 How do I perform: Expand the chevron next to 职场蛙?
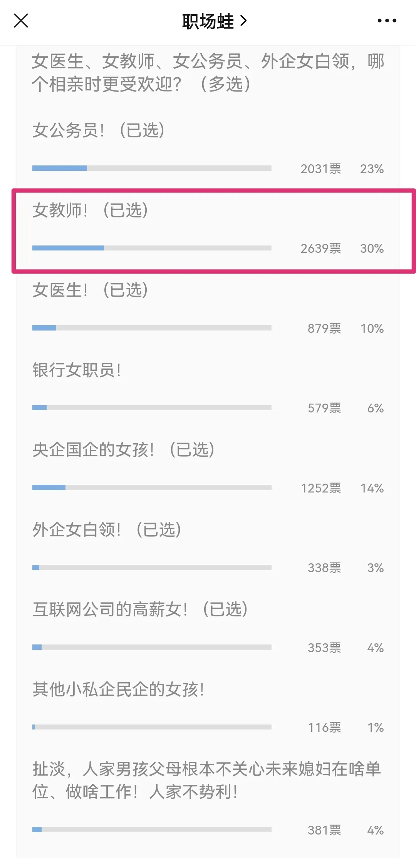coord(243,21)
